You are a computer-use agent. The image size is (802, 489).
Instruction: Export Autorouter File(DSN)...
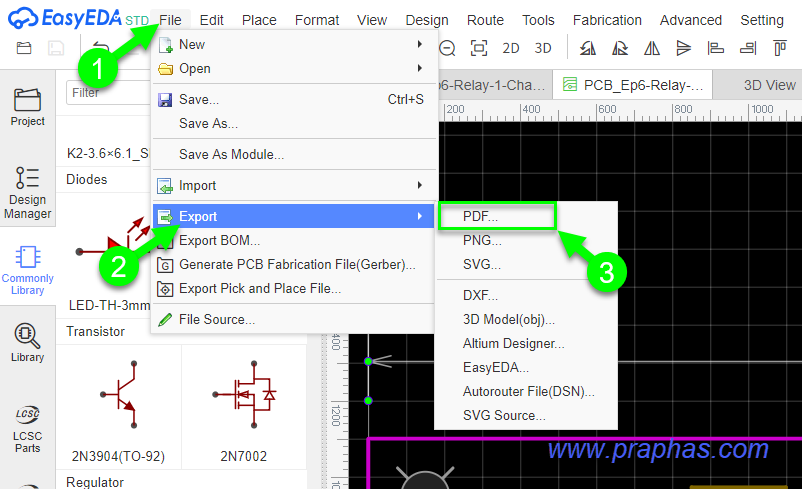527,391
